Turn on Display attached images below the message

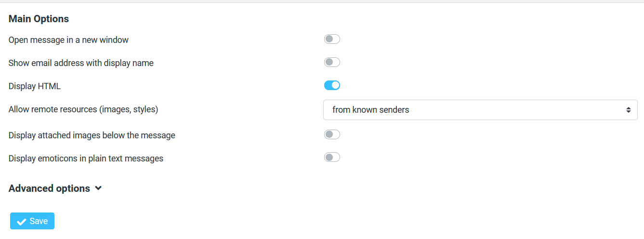click(332, 134)
